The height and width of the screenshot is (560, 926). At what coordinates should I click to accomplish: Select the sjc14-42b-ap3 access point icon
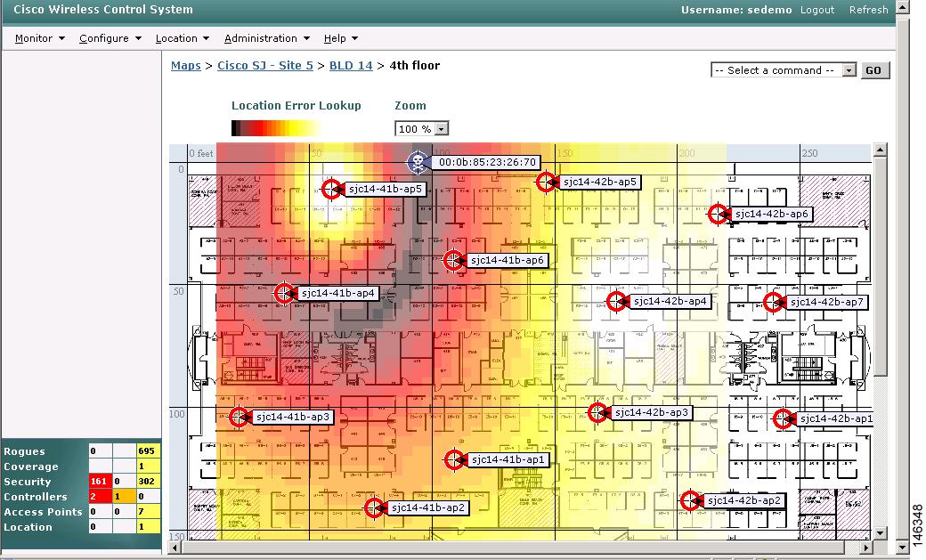598,412
